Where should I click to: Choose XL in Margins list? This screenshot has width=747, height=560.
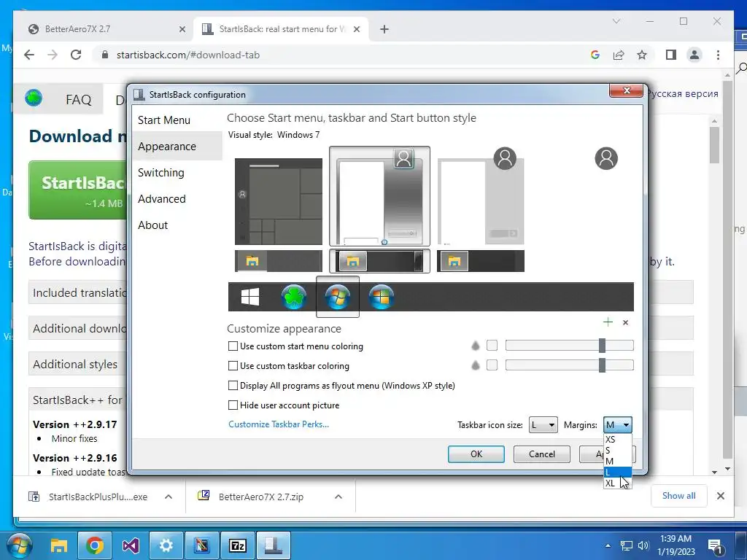point(618,483)
